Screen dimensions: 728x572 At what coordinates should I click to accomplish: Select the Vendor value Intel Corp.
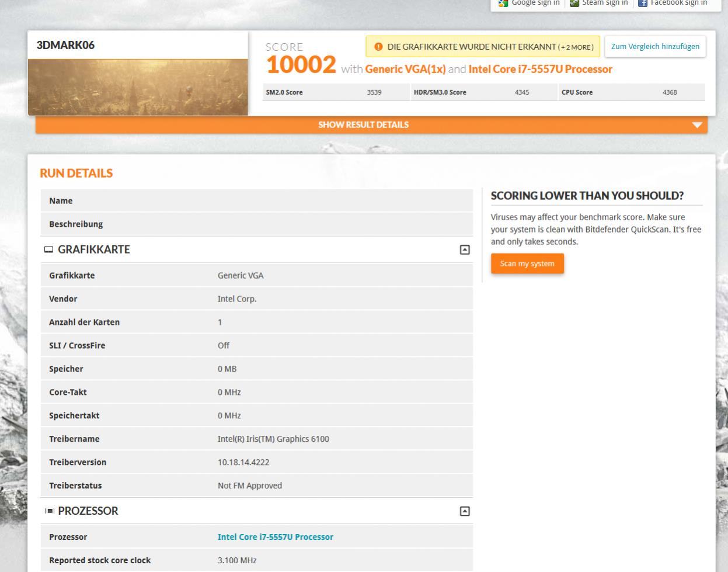coord(237,299)
